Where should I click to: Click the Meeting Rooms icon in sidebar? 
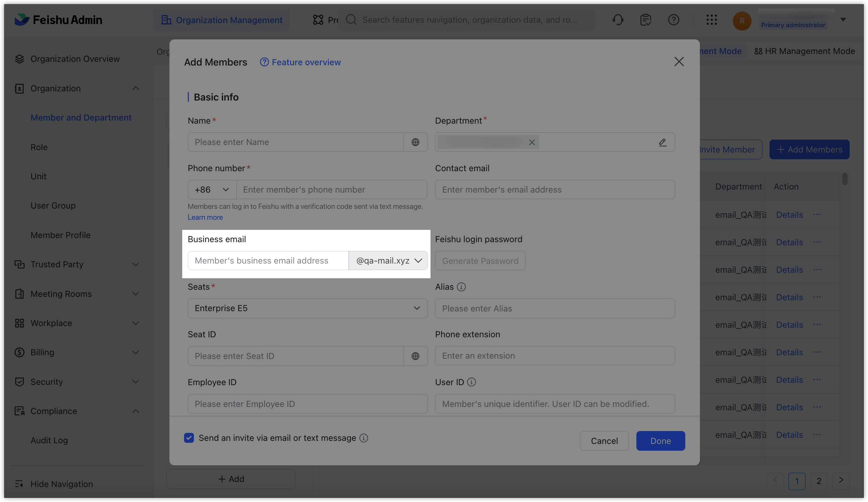pos(19,293)
